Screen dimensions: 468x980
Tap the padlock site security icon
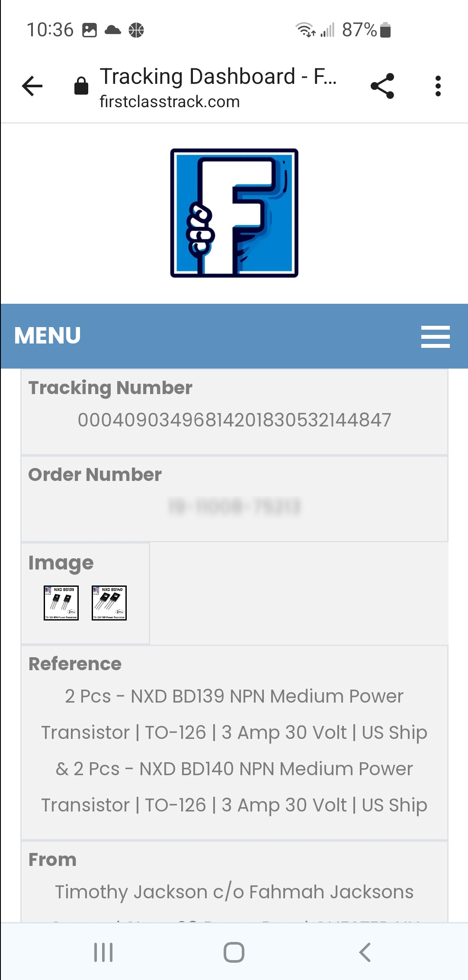(x=81, y=86)
